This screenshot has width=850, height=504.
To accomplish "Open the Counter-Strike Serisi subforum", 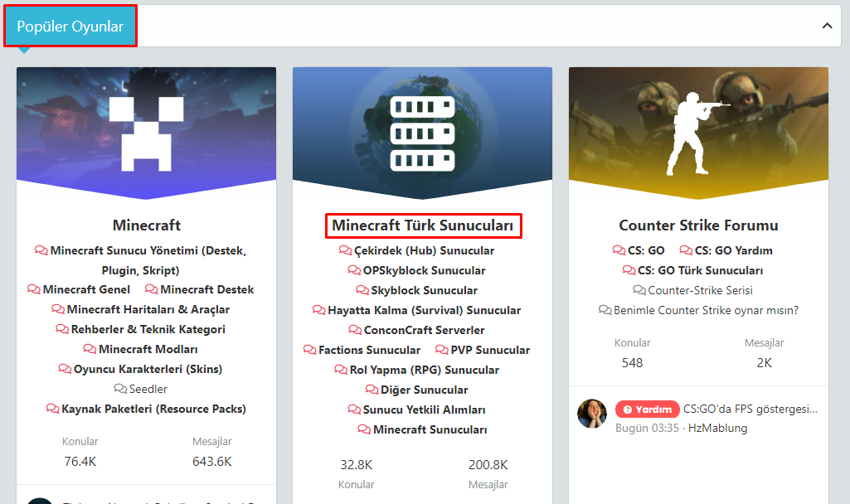I will tap(700, 290).
